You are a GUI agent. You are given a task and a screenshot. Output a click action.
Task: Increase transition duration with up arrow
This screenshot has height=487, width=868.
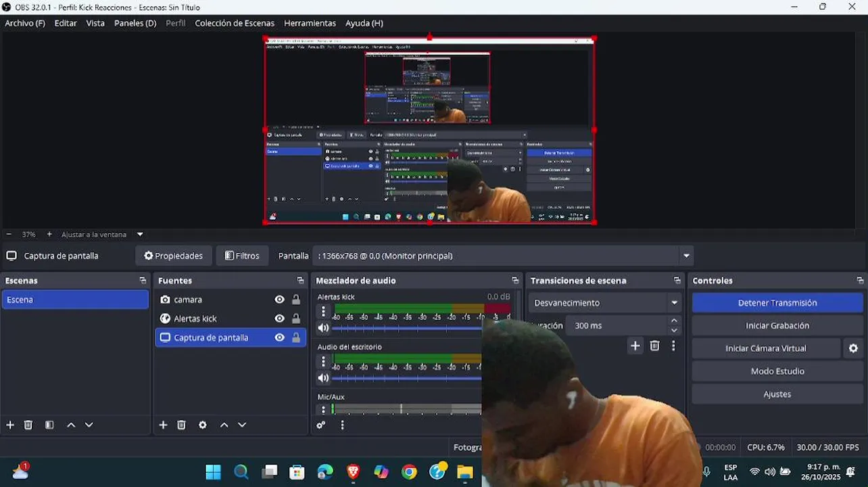tap(674, 321)
